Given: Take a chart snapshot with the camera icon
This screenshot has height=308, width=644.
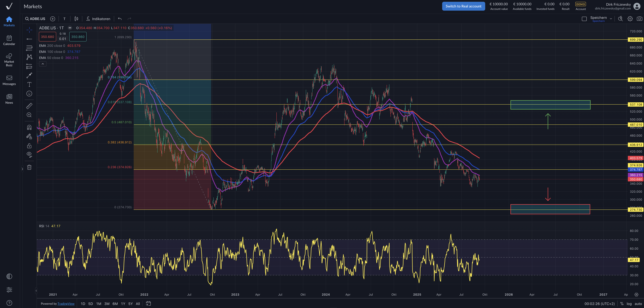Looking at the screenshot, I should (639, 19).
